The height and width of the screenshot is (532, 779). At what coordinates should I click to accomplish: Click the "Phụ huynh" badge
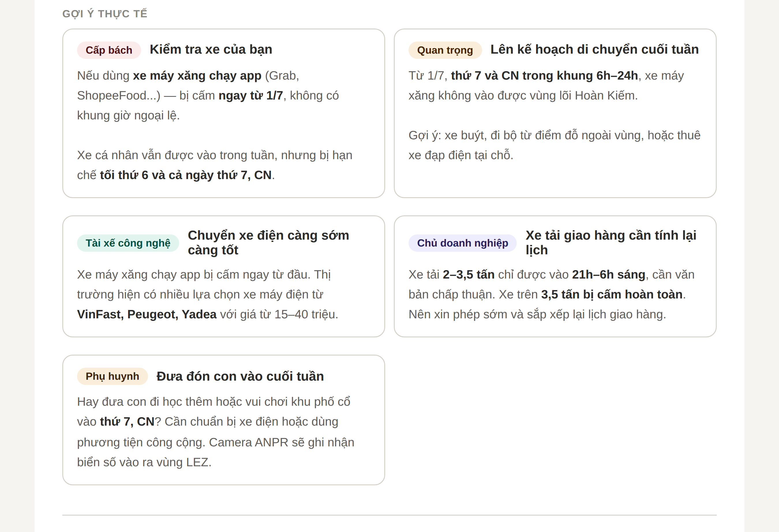pyautogui.click(x=112, y=376)
